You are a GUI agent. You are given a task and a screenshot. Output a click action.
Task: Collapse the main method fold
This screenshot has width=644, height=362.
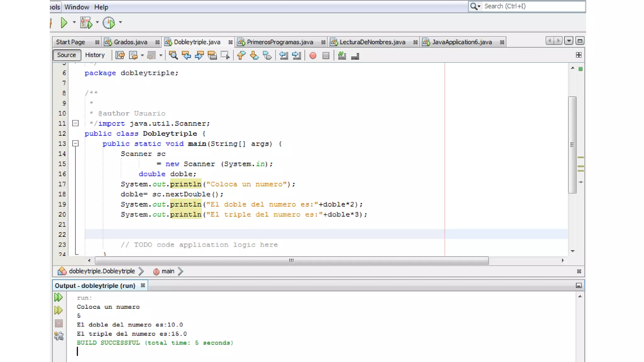point(75,144)
